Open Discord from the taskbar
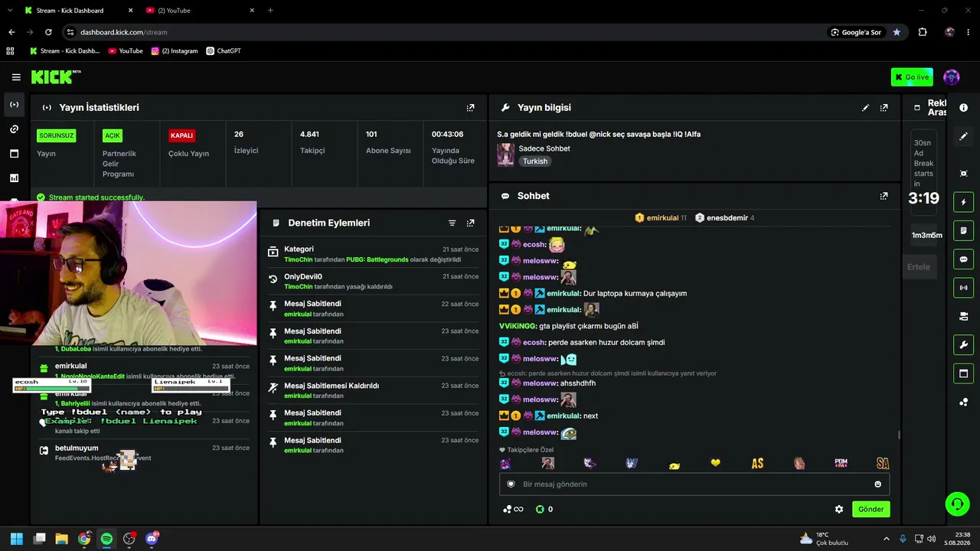 coord(152,539)
